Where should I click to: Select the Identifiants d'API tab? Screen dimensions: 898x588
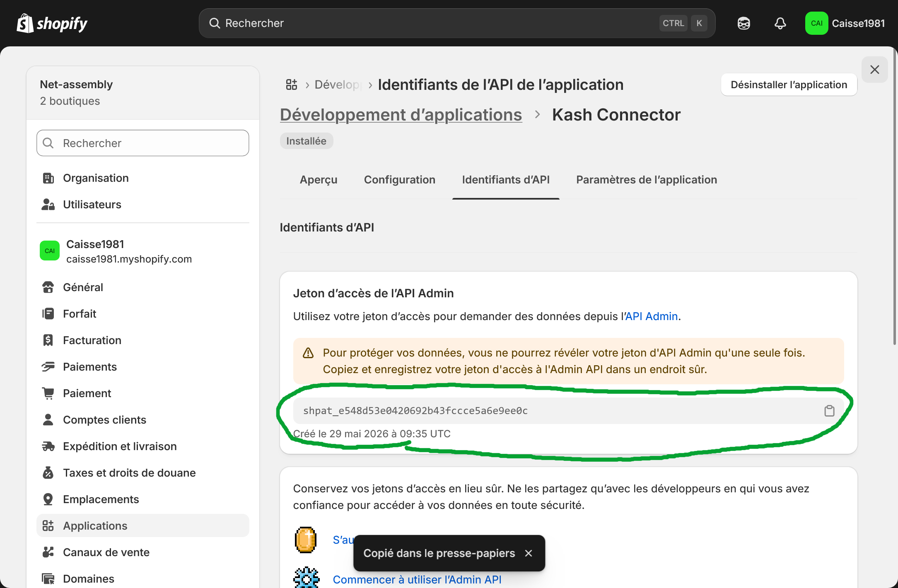tap(506, 180)
